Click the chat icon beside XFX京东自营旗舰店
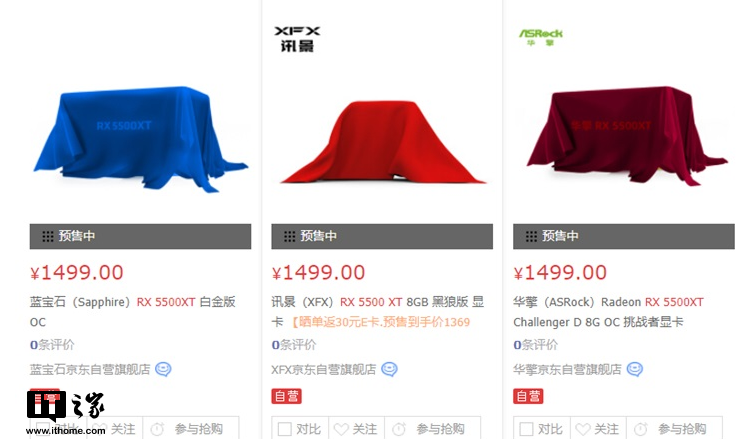The height and width of the screenshot is (439, 751). 389,369
